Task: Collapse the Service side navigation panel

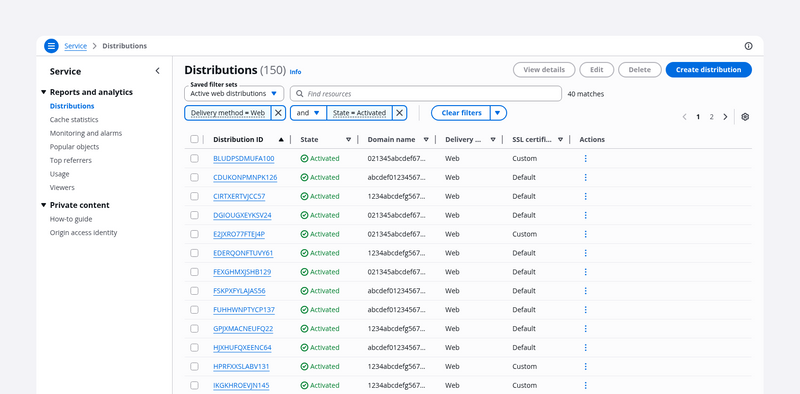Action: click(157, 71)
